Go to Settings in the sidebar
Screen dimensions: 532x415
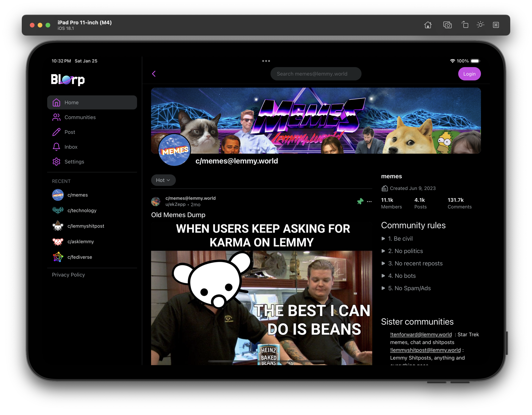74,162
